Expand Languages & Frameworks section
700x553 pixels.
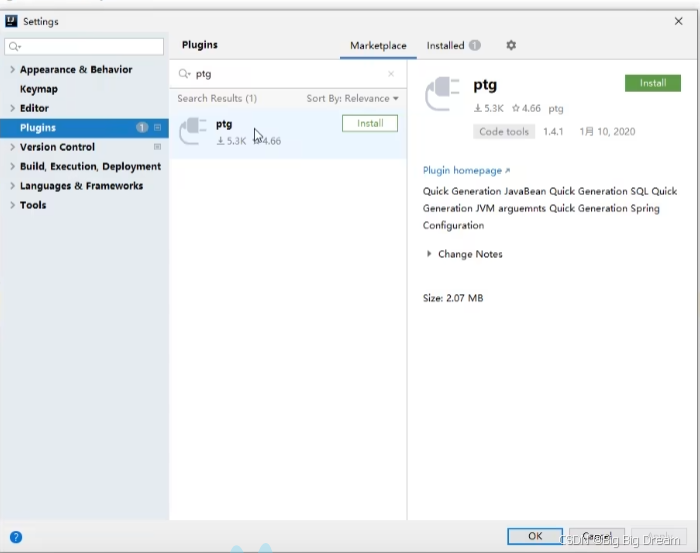[x=12, y=186]
